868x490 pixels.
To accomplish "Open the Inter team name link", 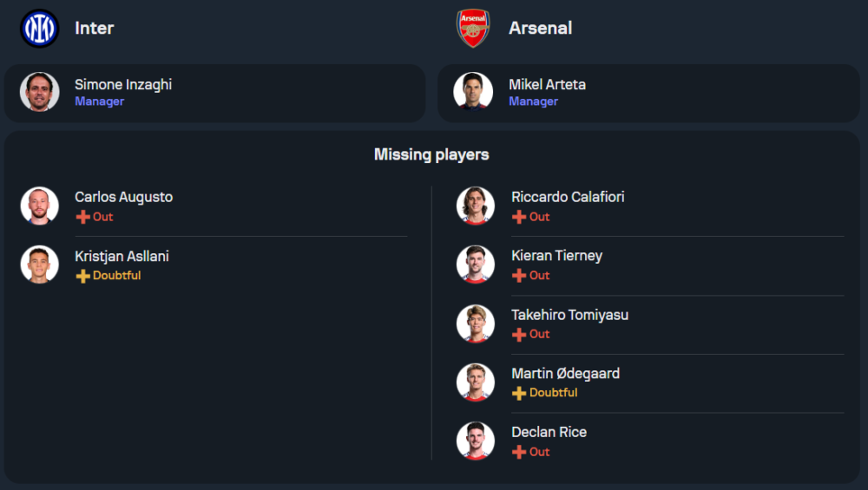I will [95, 28].
